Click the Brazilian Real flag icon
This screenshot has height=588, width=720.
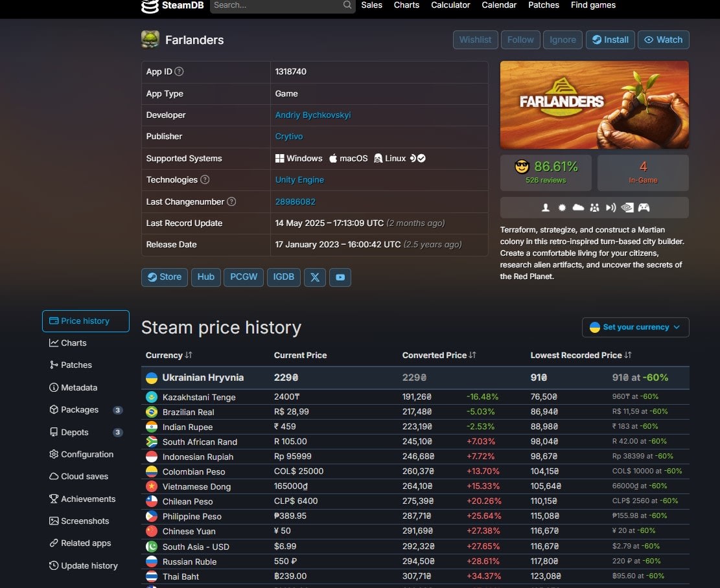152,412
